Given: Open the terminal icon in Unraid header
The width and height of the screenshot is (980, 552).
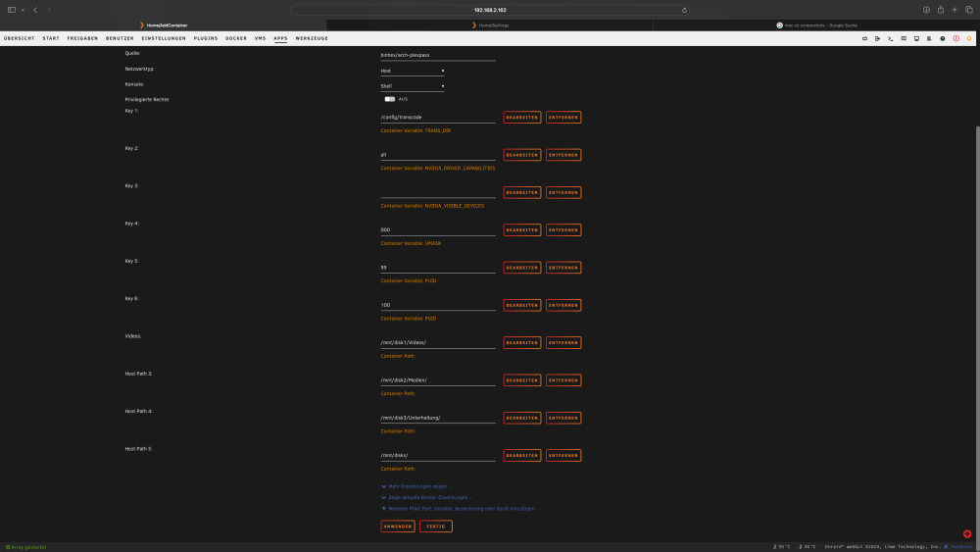Looking at the screenshot, I should coord(891,39).
